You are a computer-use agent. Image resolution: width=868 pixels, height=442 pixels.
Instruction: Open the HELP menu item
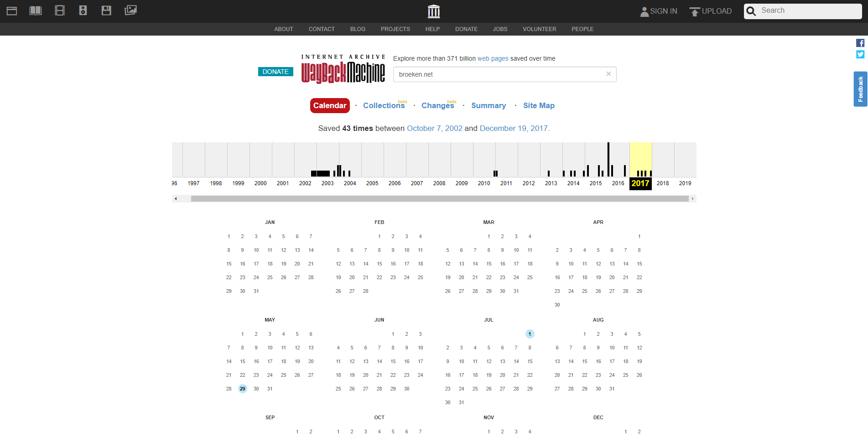pyautogui.click(x=432, y=29)
